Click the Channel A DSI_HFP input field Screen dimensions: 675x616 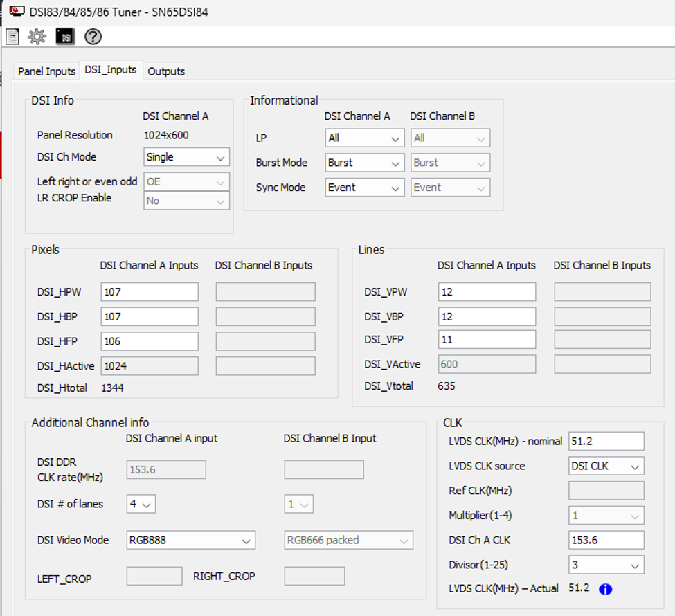tap(150, 341)
